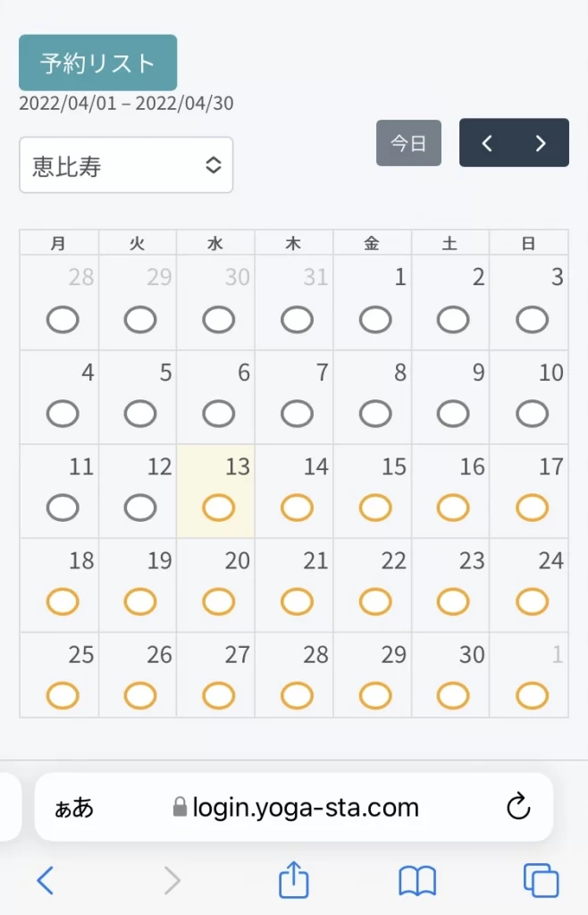588x915 pixels.
Task: Select the gray circle on April 6
Action: 219,413
